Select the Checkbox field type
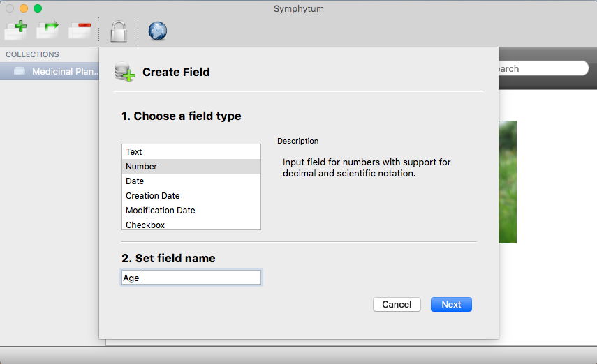 (191, 224)
